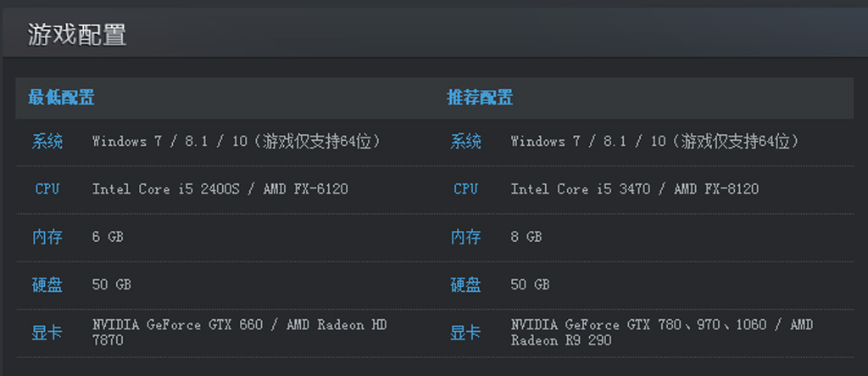The width and height of the screenshot is (868, 376).
Task: Select the 推荐配置 column header
Action: (x=480, y=98)
